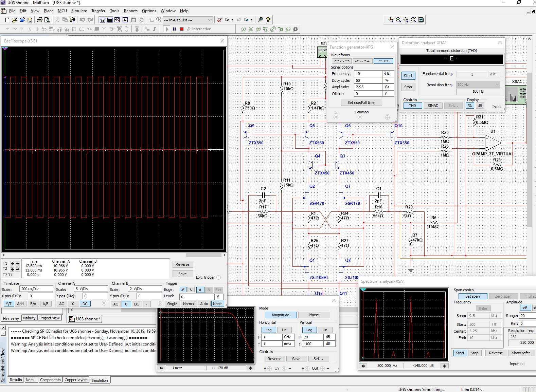Click the find magnifier toolbar icon
The width and height of the screenshot is (536, 392).
tap(260, 20)
